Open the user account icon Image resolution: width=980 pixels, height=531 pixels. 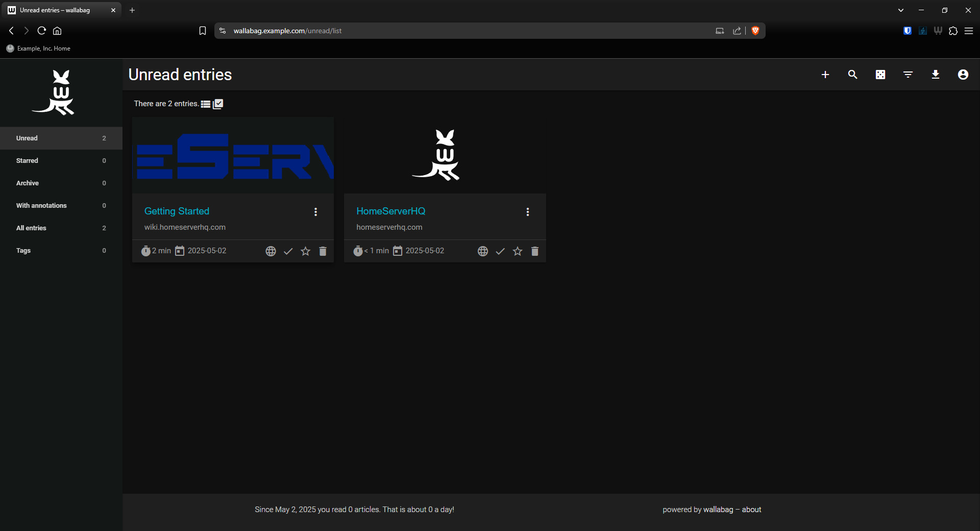pos(963,75)
